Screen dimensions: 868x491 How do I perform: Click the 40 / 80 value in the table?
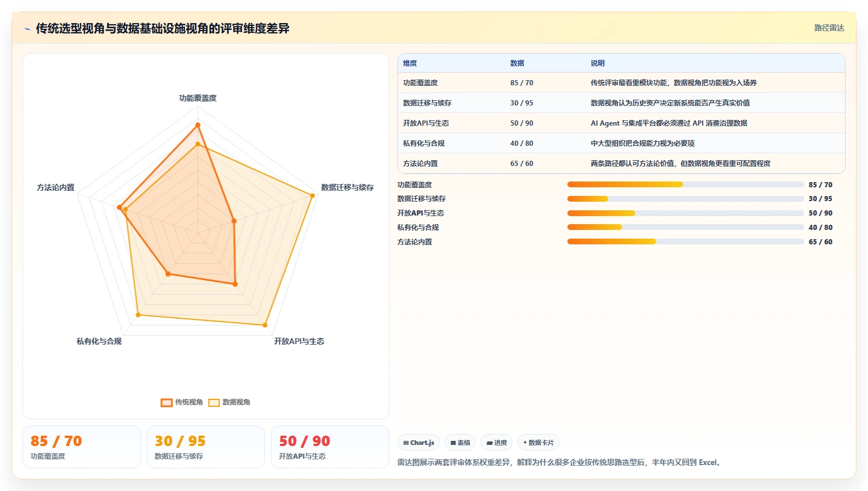522,143
